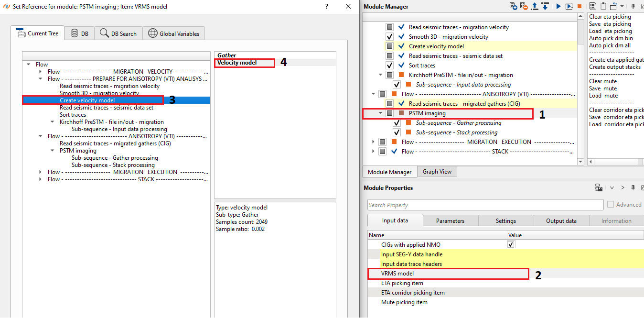Open the Parameters tab in Module Properties
This screenshot has width=644, height=319.
point(450,220)
